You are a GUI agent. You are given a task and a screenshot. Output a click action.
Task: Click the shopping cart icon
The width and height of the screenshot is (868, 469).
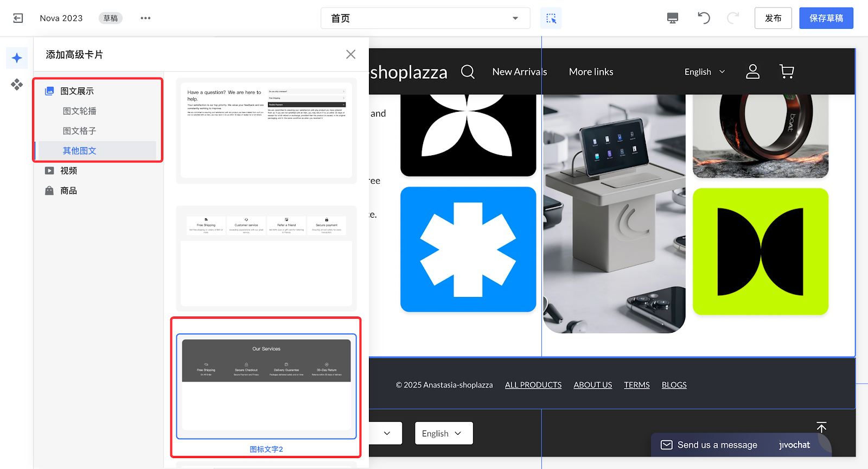(786, 72)
